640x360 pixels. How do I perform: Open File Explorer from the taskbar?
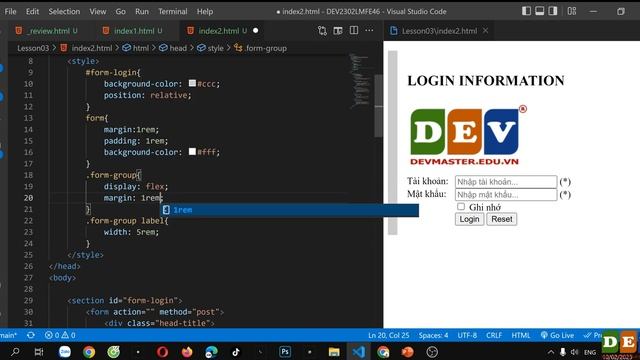coord(334,351)
